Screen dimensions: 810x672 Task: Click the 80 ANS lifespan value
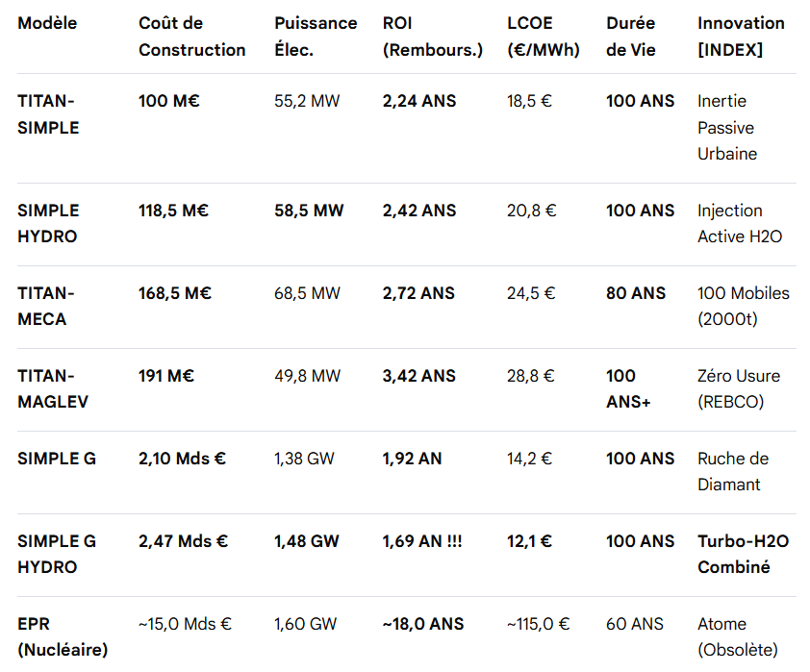click(x=635, y=293)
